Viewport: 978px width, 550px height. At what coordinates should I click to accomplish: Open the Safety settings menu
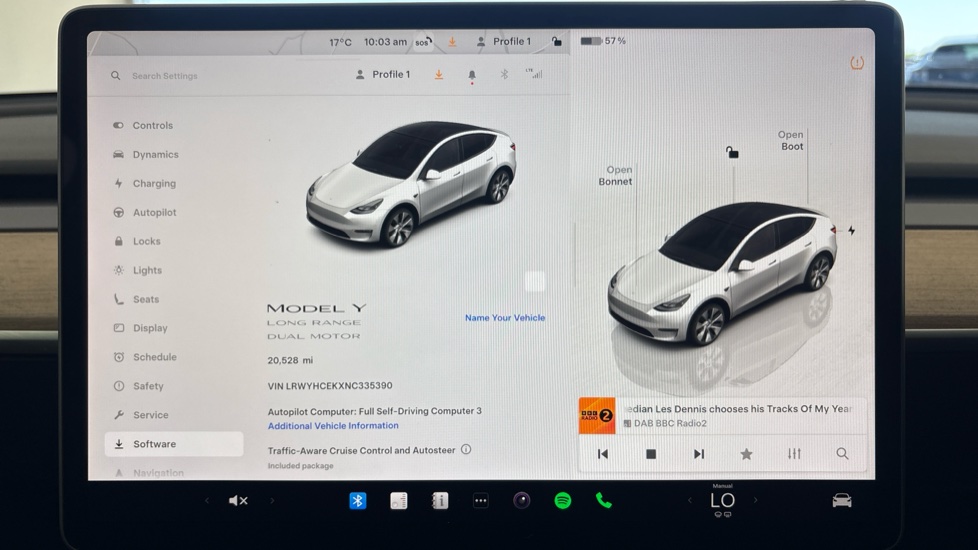138,386
